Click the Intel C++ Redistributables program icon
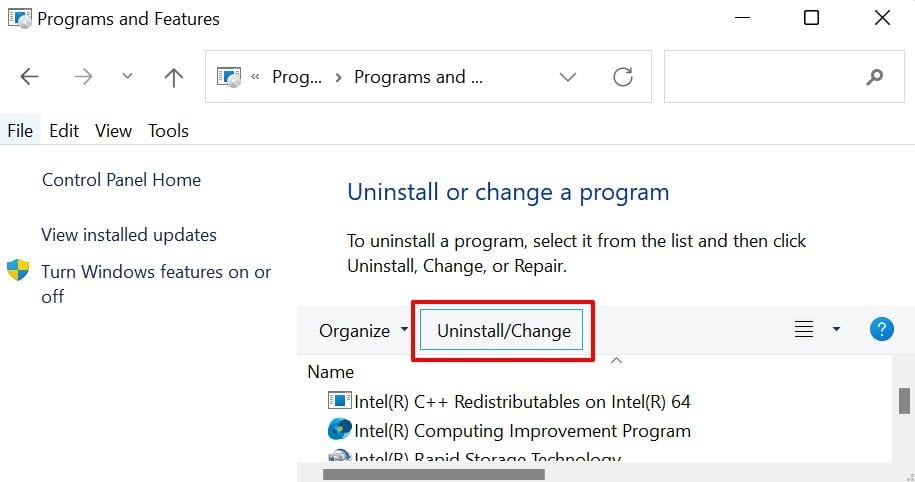Image resolution: width=915 pixels, height=482 pixels. coord(340,401)
